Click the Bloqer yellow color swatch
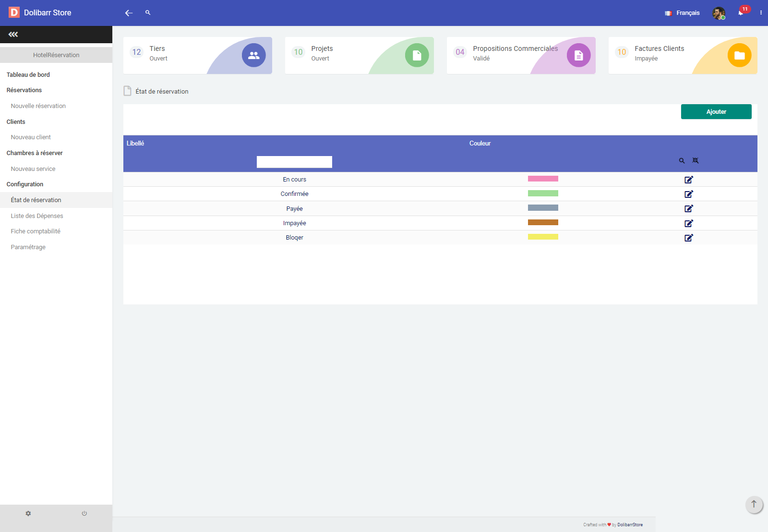The height and width of the screenshot is (532, 768). click(x=543, y=237)
